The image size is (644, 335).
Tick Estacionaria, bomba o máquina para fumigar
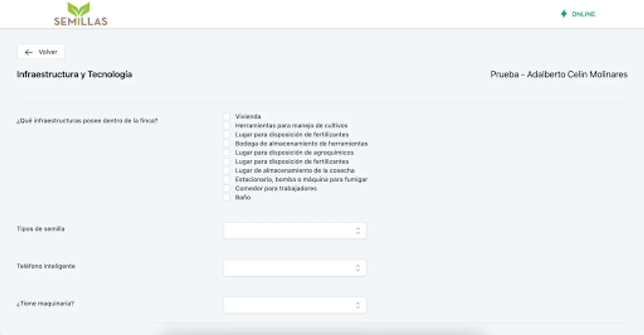tap(226, 179)
